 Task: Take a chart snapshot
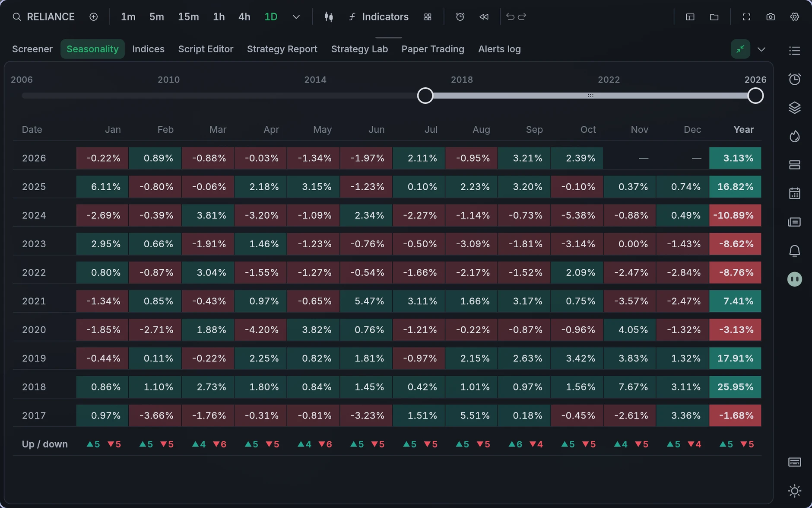tap(771, 17)
